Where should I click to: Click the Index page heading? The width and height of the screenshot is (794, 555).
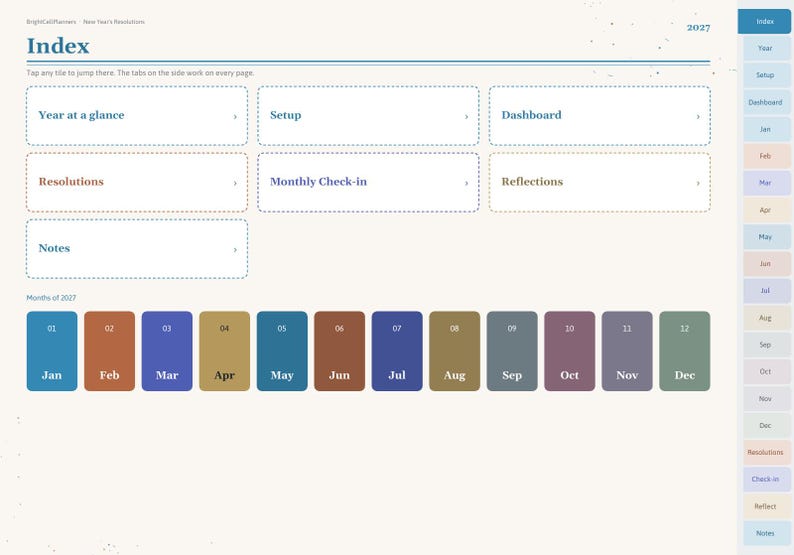pyautogui.click(x=58, y=46)
